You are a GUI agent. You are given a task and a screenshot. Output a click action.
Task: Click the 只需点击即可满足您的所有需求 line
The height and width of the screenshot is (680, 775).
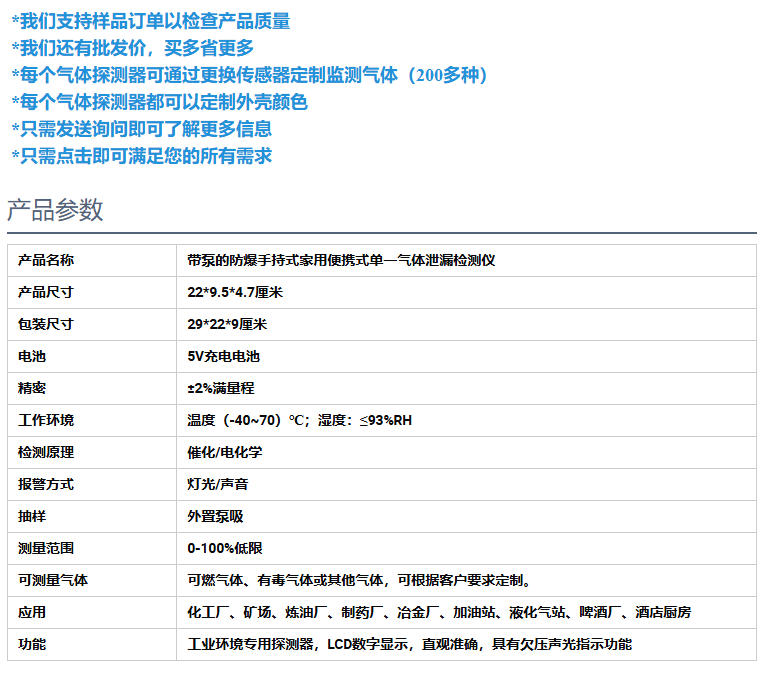coord(141,156)
